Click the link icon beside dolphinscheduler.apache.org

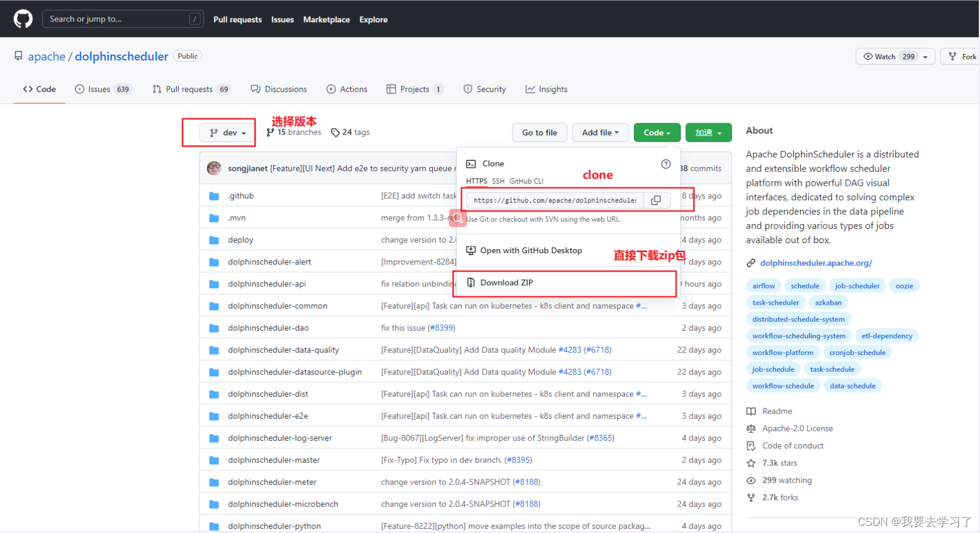(751, 263)
